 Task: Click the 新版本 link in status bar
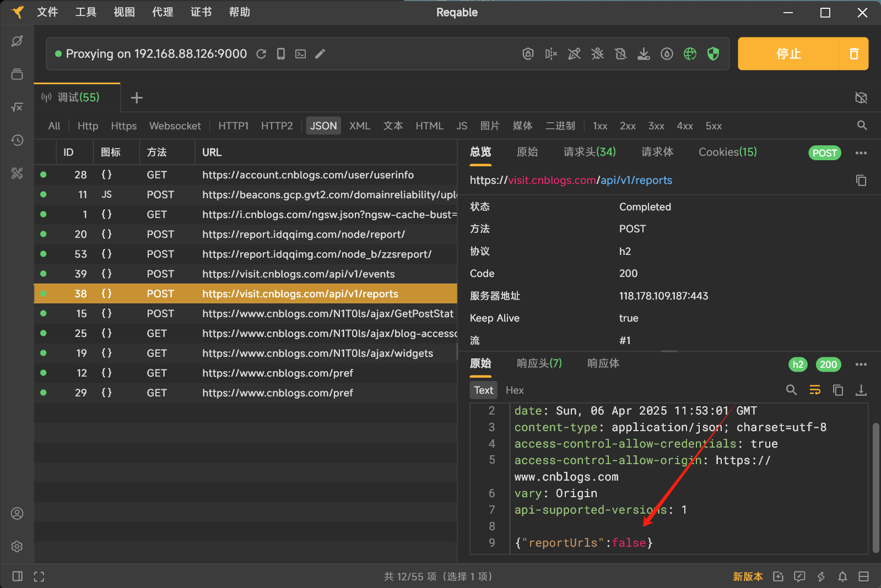click(747, 576)
